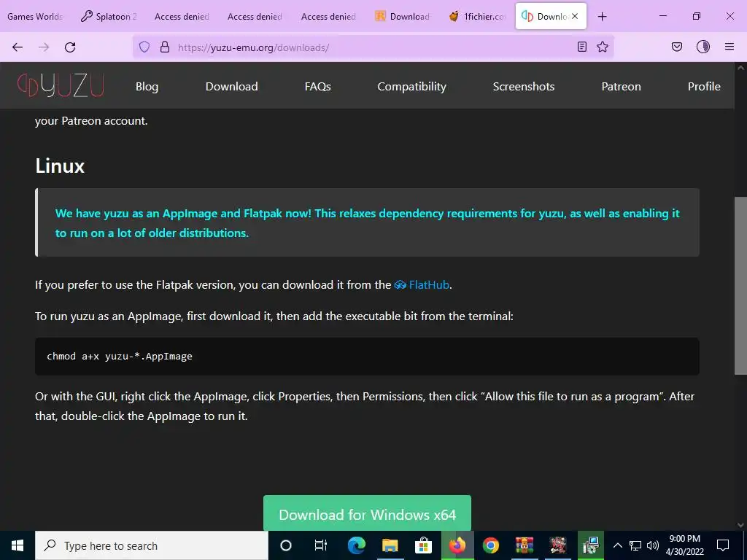Go to the FAQs page
The width and height of the screenshot is (747, 560).
click(318, 86)
